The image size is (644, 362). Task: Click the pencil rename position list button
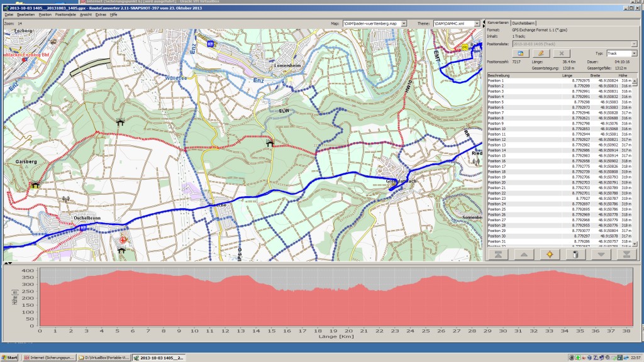[540, 53]
